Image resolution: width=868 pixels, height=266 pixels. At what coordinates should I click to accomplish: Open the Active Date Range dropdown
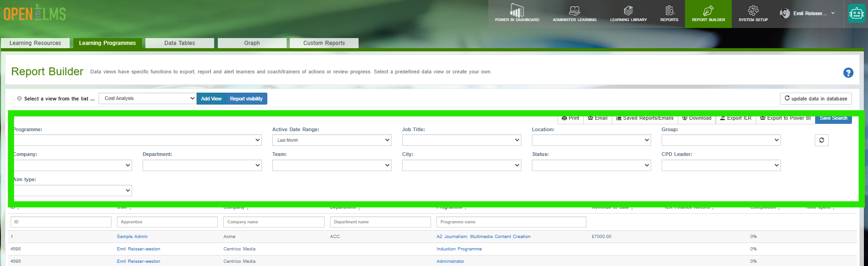pos(332,140)
